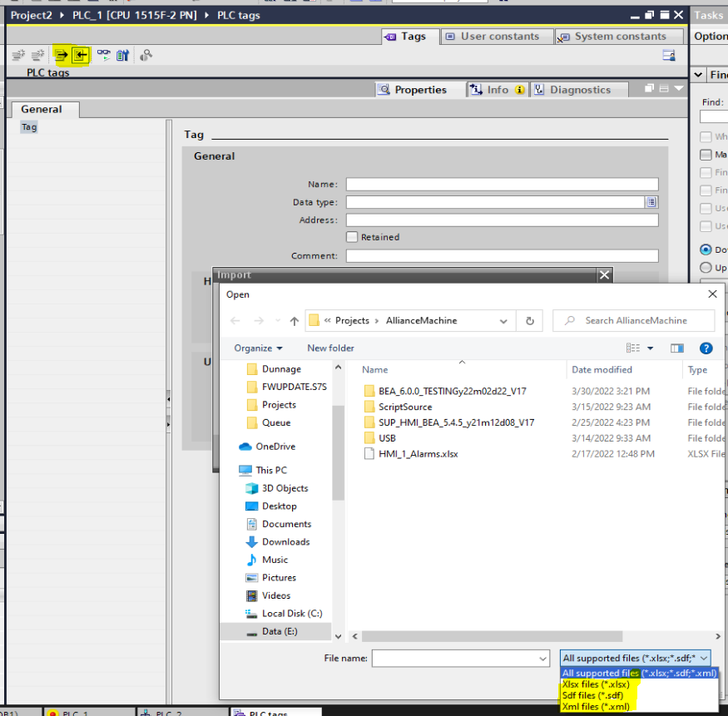Screen dimensions: 728x716
Task: Open the Data type picker button
Action: 651,202
